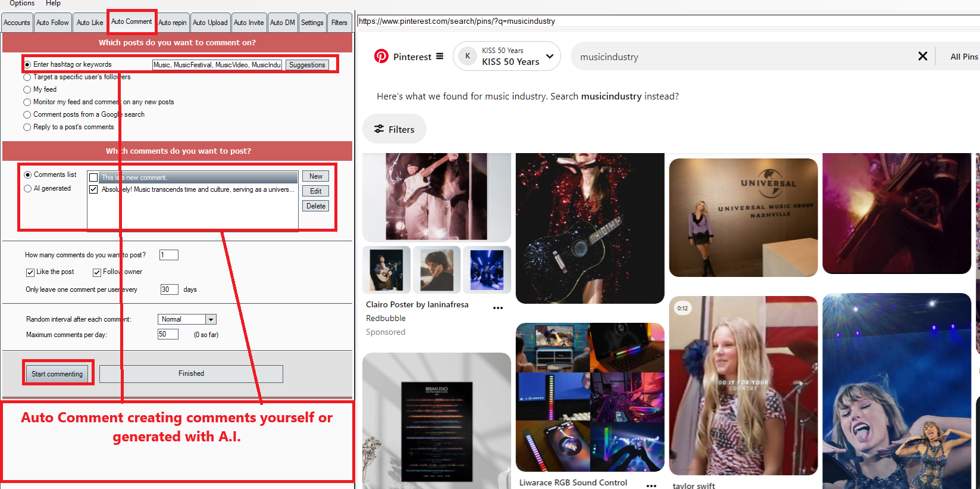This screenshot has width=980, height=489.
Task: Open the All Pins dropdown
Action: 963,57
